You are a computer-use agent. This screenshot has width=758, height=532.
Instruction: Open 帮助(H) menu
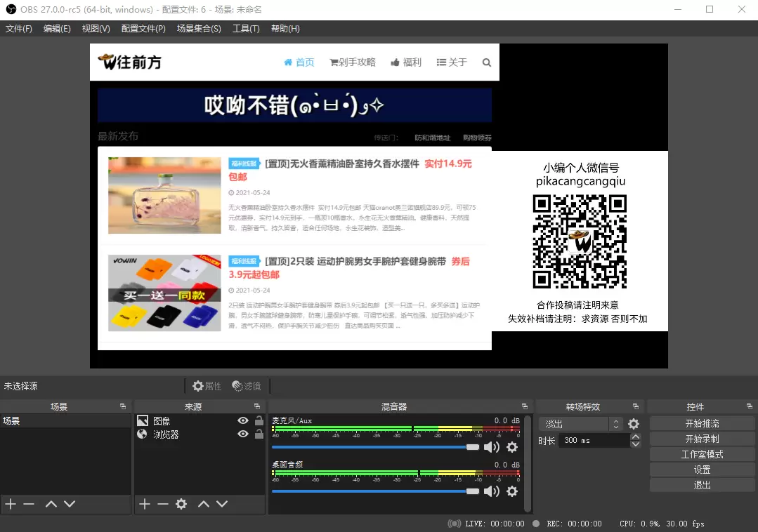[285, 29]
